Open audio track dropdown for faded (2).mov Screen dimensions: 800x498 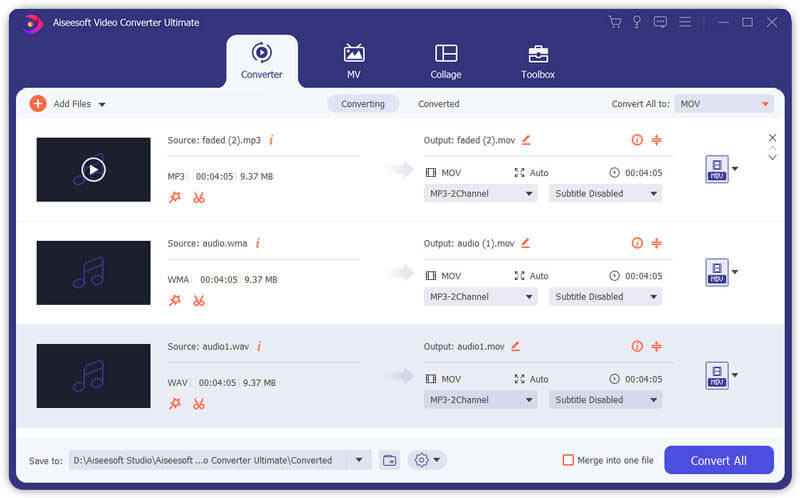pos(480,193)
